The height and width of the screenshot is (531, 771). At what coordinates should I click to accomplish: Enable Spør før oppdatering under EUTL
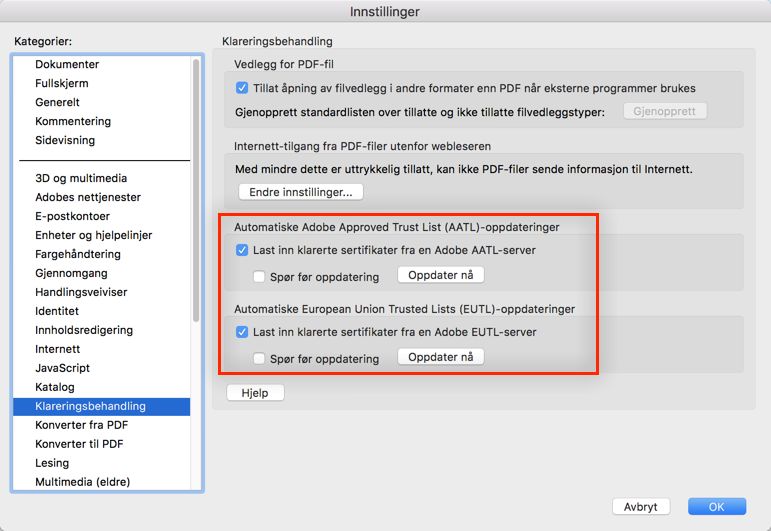click(x=259, y=358)
